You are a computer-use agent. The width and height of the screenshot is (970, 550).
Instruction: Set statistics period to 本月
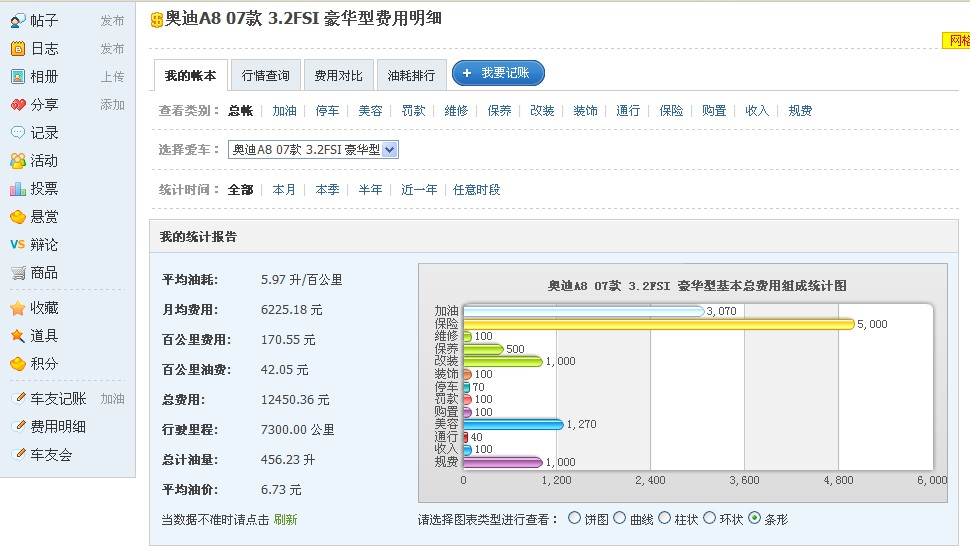coord(284,190)
